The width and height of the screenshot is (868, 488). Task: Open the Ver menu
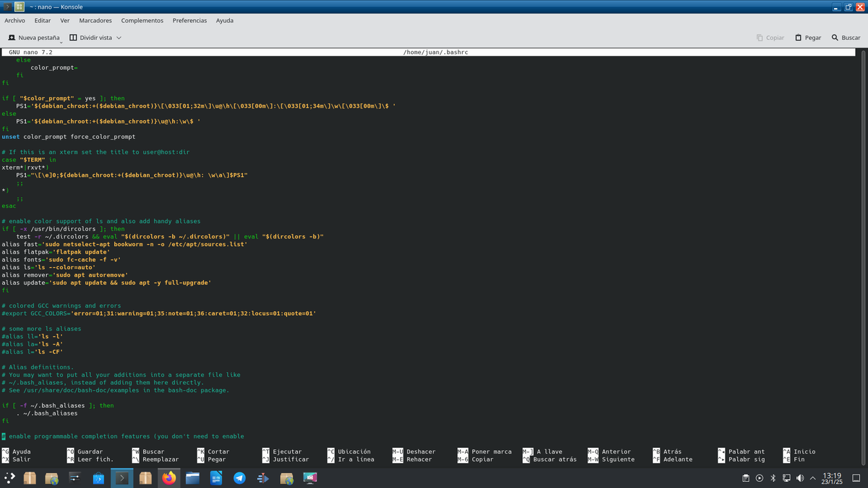coord(65,20)
